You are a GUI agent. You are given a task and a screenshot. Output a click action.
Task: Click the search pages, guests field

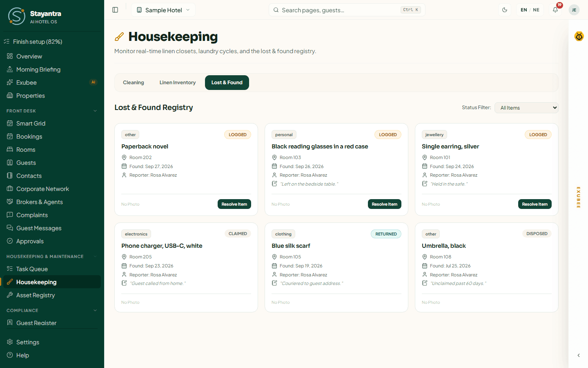click(x=347, y=10)
